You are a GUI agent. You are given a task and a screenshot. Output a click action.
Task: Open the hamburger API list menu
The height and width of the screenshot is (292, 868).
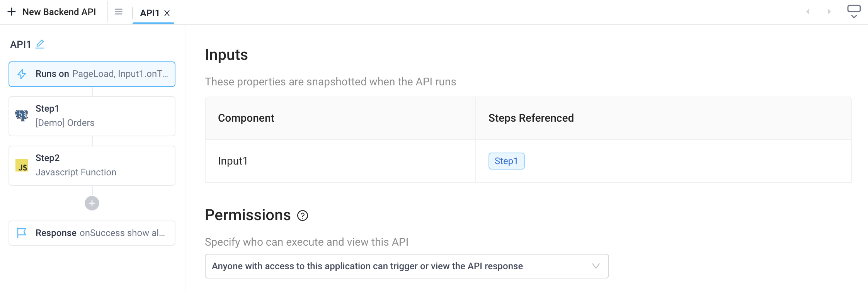coord(119,12)
